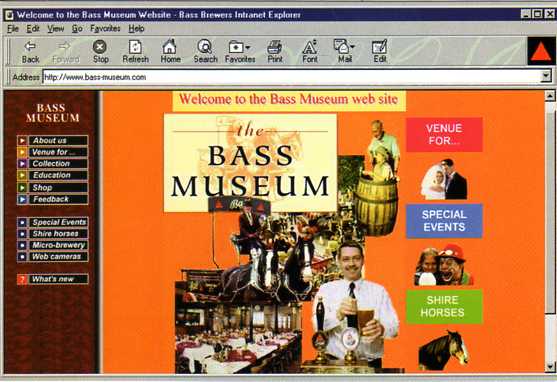
Task: Select the Micro-brewery sidebar link
Action: [52, 245]
